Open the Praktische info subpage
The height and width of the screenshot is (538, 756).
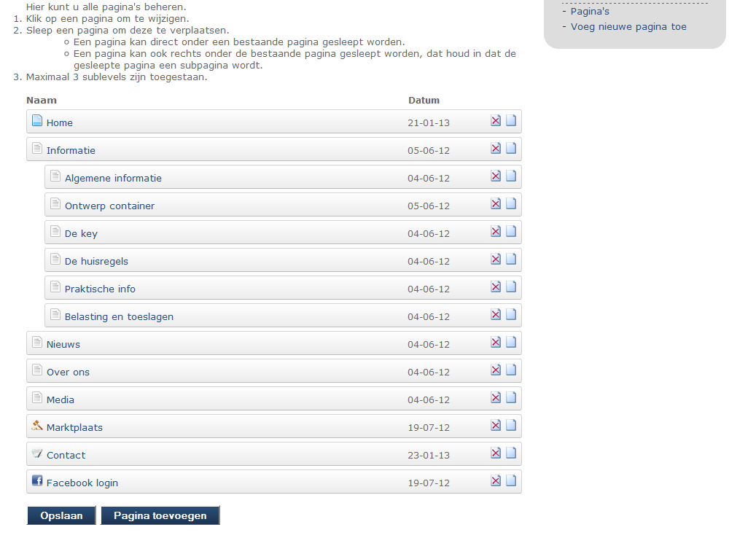pyautogui.click(x=100, y=289)
